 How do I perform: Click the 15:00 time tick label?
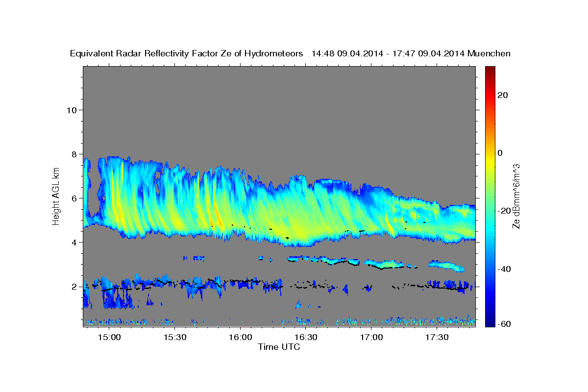[x=109, y=337]
